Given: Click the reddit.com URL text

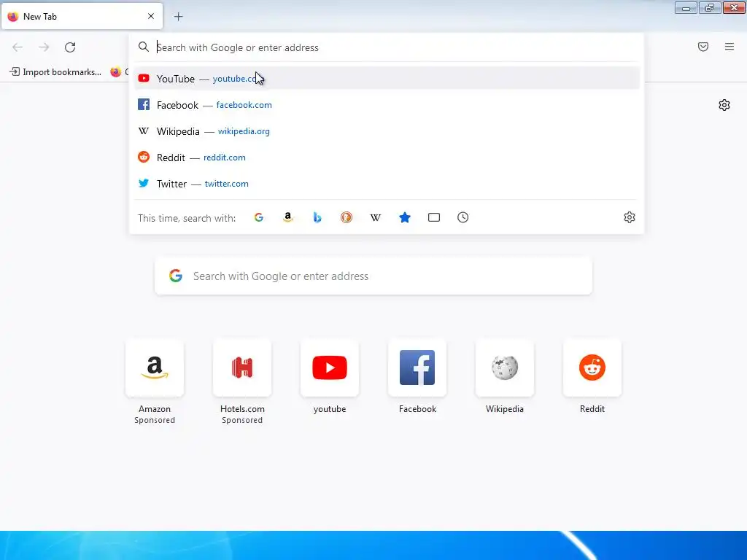Looking at the screenshot, I should tap(225, 157).
